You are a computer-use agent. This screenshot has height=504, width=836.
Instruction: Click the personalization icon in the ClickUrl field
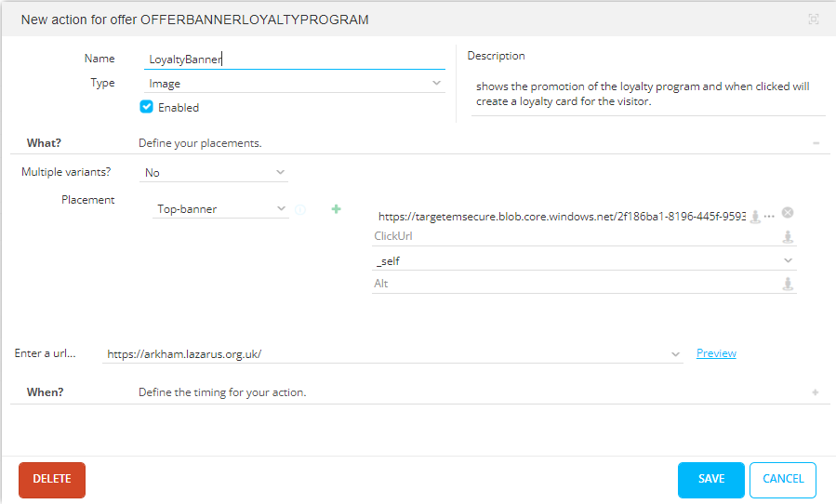click(788, 237)
